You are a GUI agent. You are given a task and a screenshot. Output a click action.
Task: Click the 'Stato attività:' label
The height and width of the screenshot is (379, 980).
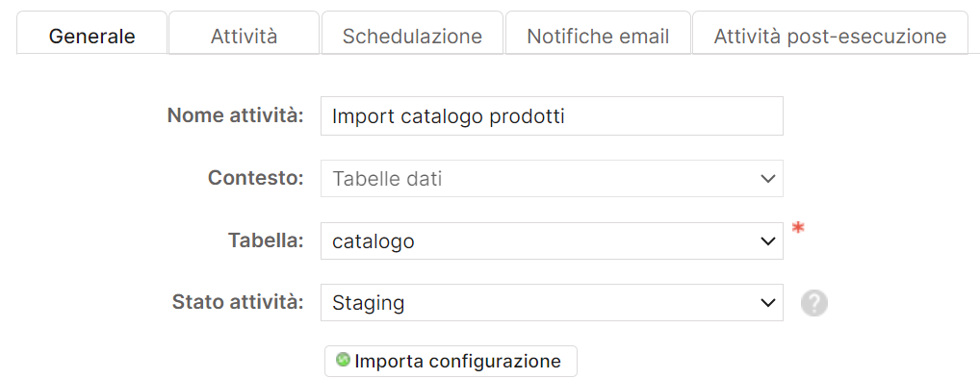pos(238,303)
